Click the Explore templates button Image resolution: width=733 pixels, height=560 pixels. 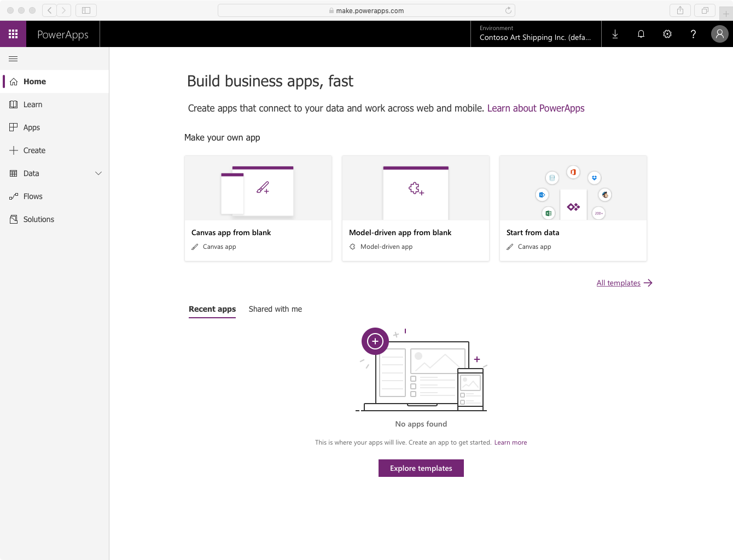tap(421, 468)
